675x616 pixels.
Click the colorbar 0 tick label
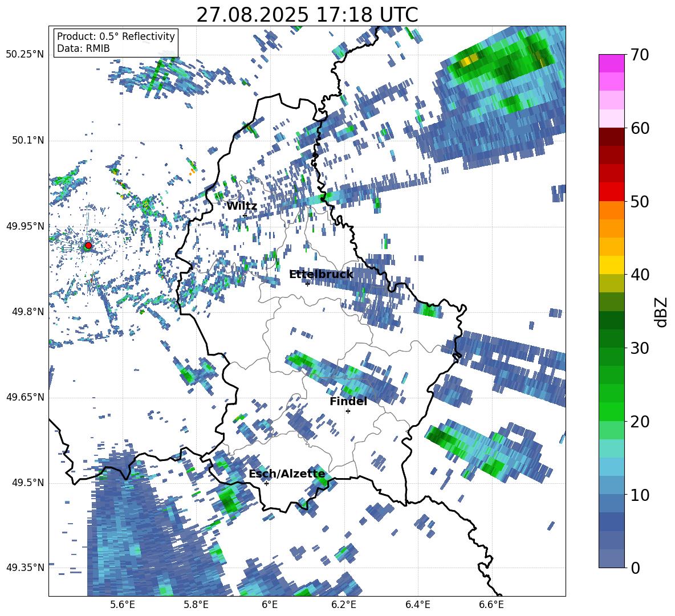coord(635,568)
